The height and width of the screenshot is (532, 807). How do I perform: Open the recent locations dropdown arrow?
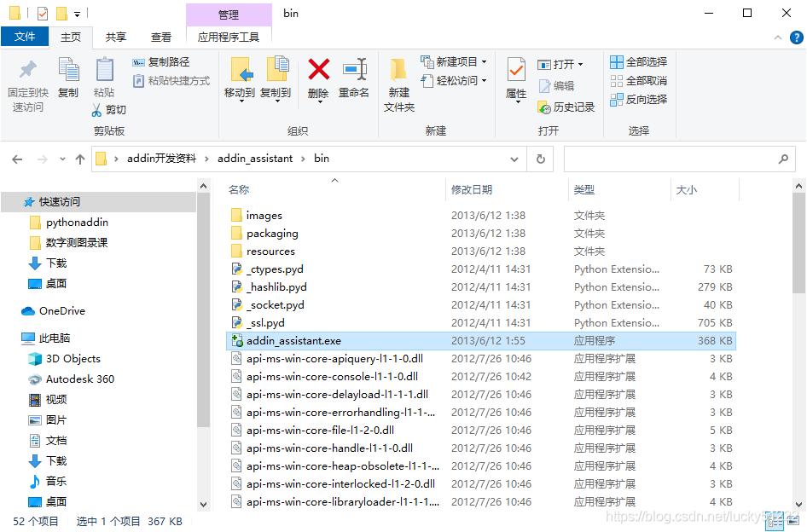62,159
